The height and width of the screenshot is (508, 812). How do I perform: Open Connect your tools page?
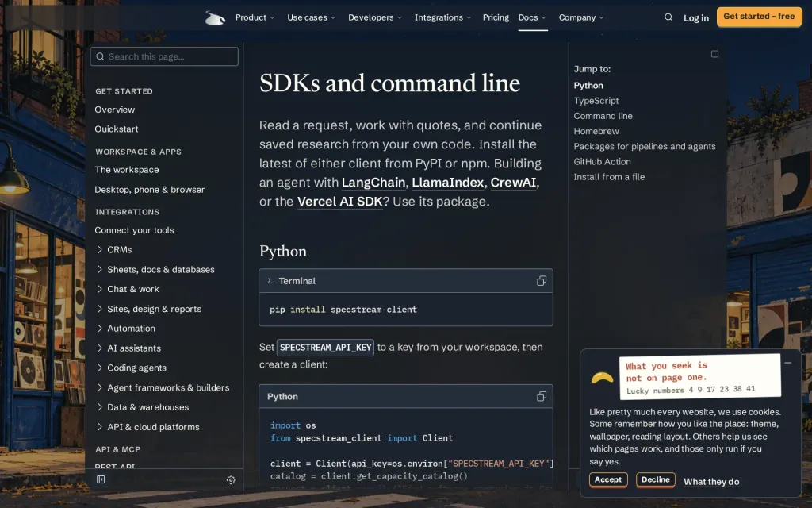pyautogui.click(x=134, y=230)
